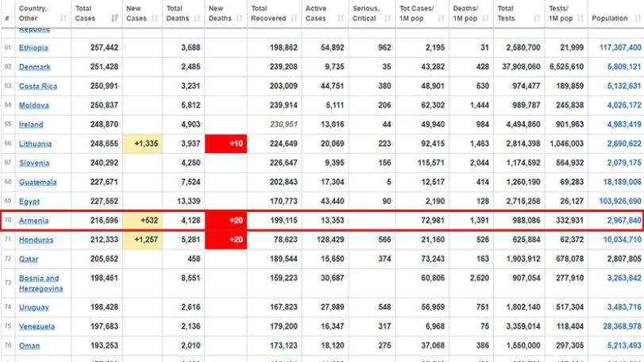
Task: Open Bosnia population 3,263,842 link
Action: coord(624,279)
